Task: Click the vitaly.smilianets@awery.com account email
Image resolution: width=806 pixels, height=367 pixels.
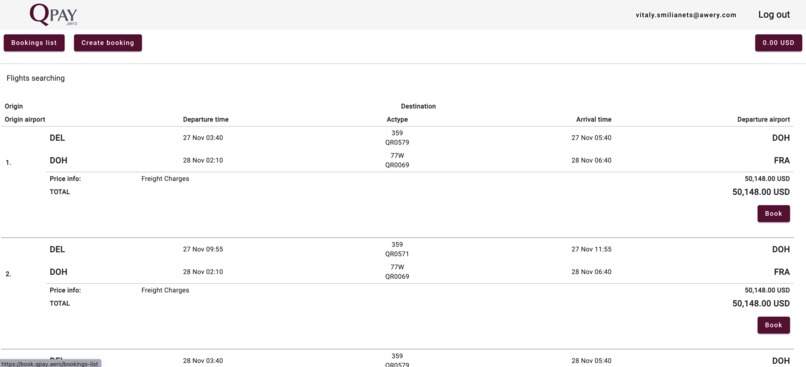Action: pyautogui.click(x=686, y=15)
